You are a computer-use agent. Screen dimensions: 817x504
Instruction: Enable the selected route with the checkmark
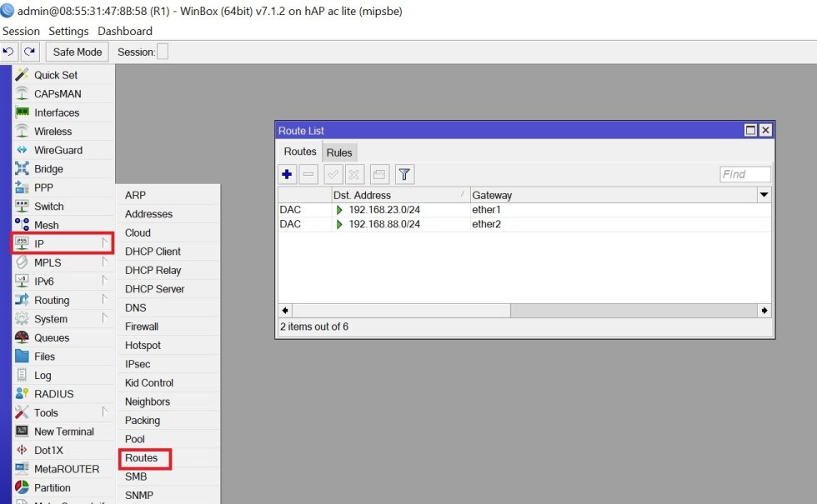(x=332, y=174)
